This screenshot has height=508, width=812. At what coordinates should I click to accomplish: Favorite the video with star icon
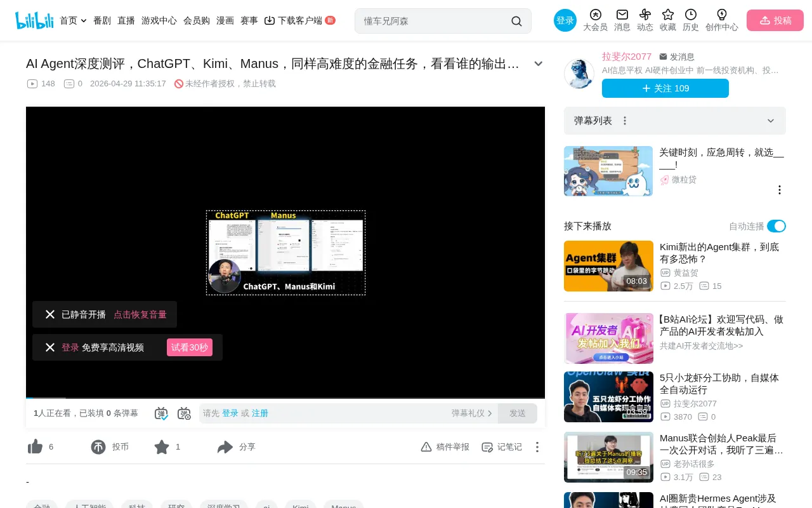pyautogui.click(x=162, y=447)
